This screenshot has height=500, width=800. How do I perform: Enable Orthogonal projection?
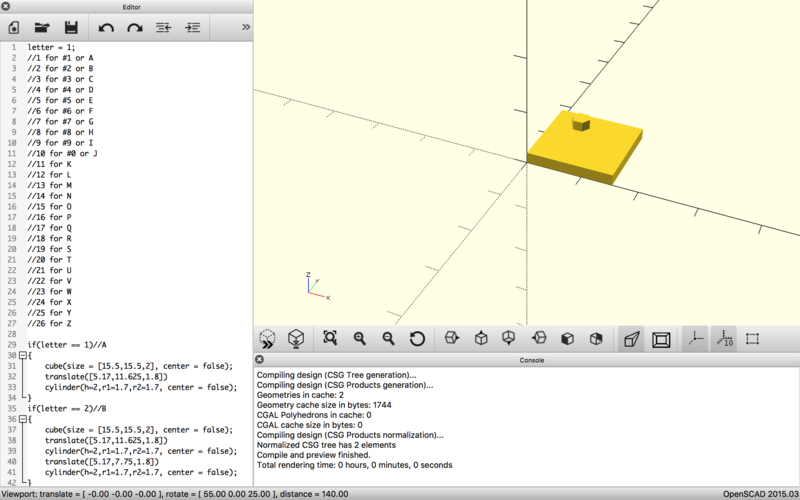(661, 339)
